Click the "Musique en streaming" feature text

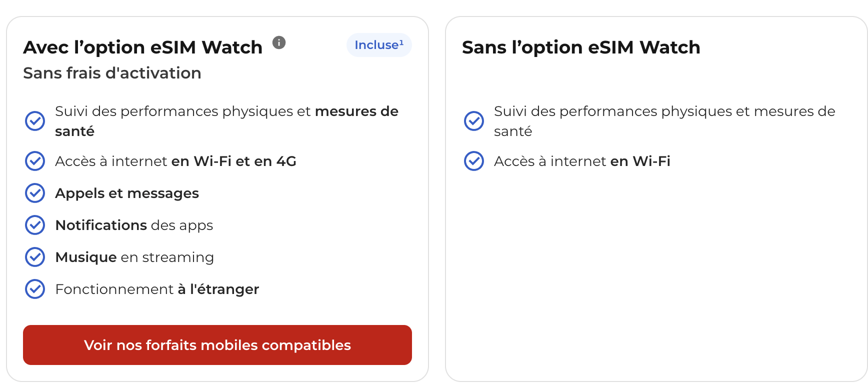click(x=134, y=257)
